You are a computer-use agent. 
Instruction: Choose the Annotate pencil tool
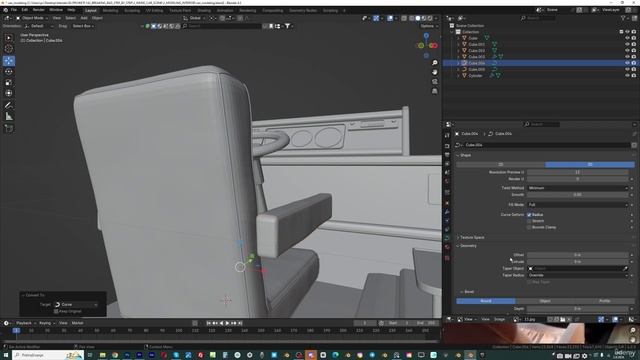click(x=9, y=105)
